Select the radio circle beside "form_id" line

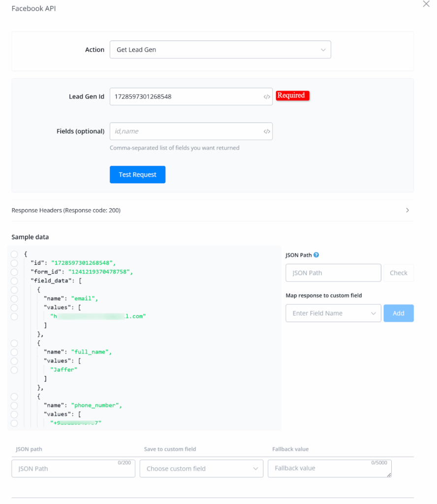14,272
